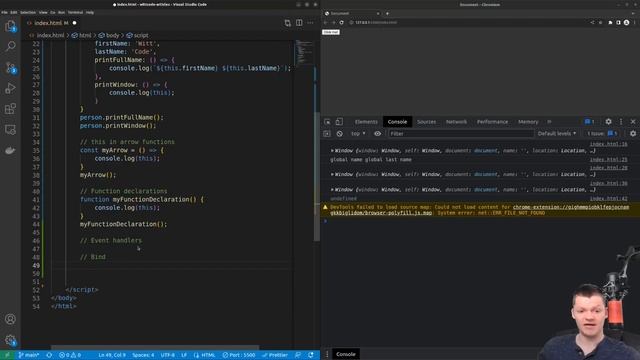640x360 pixels.
Task: Click the feedback icon in status bar
Action: tap(298, 355)
